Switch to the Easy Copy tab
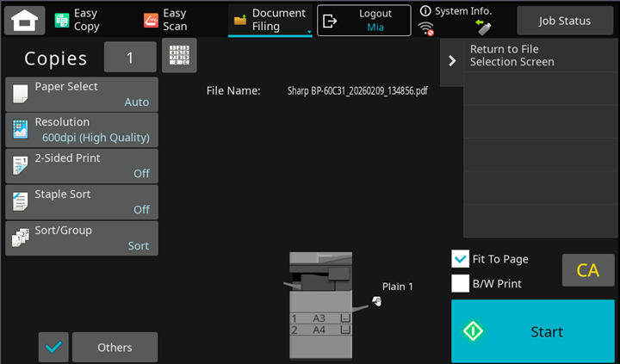The image size is (620, 364). click(x=77, y=20)
